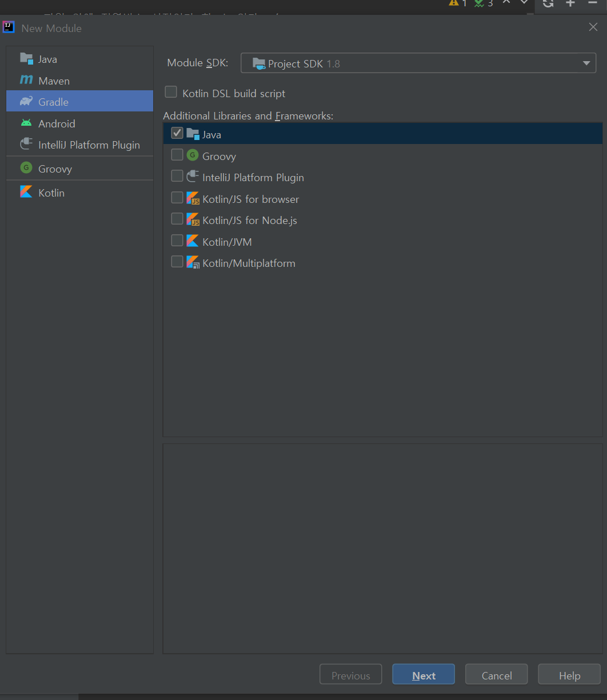Screen dimensions: 607x700
Task: Check Kotlin/JS for browser checkbox
Action: tap(177, 198)
